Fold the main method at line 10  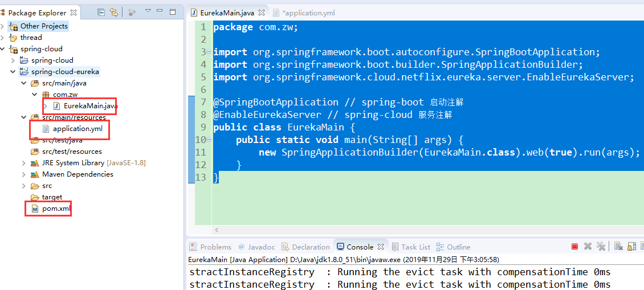[x=209, y=140]
